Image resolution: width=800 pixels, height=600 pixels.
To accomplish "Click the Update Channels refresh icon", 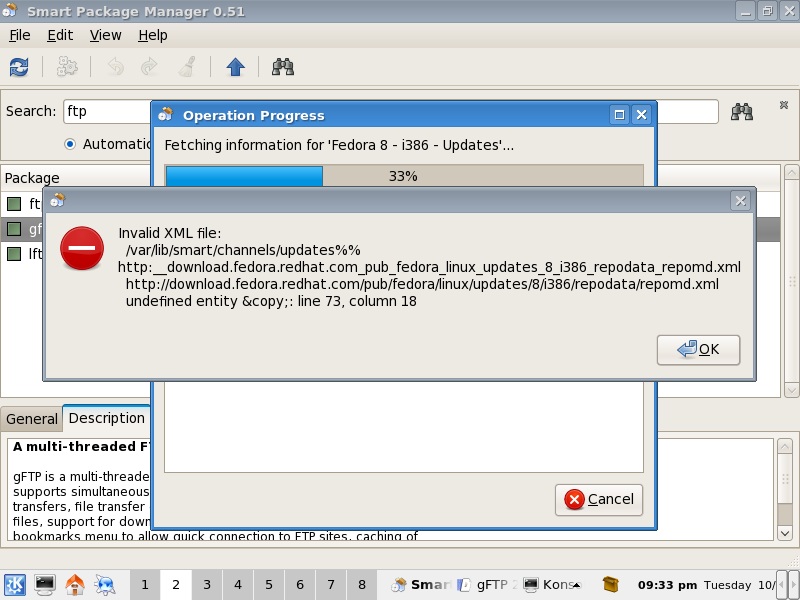I will (x=19, y=67).
